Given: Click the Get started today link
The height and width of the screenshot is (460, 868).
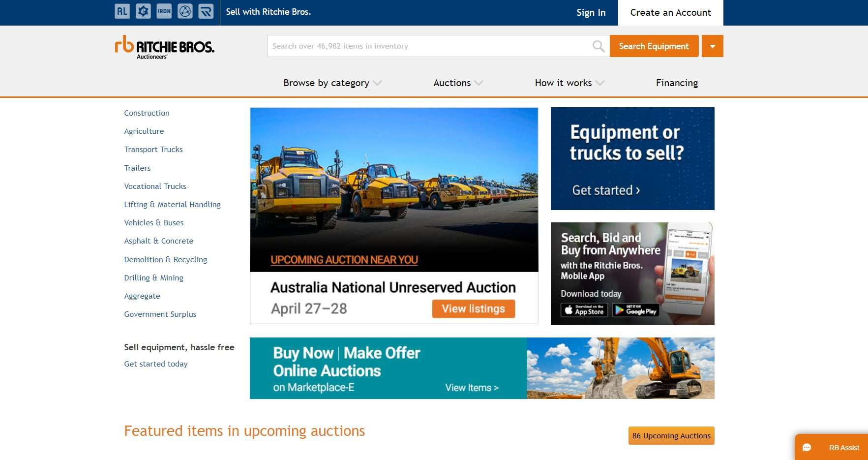Looking at the screenshot, I should pos(156,364).
